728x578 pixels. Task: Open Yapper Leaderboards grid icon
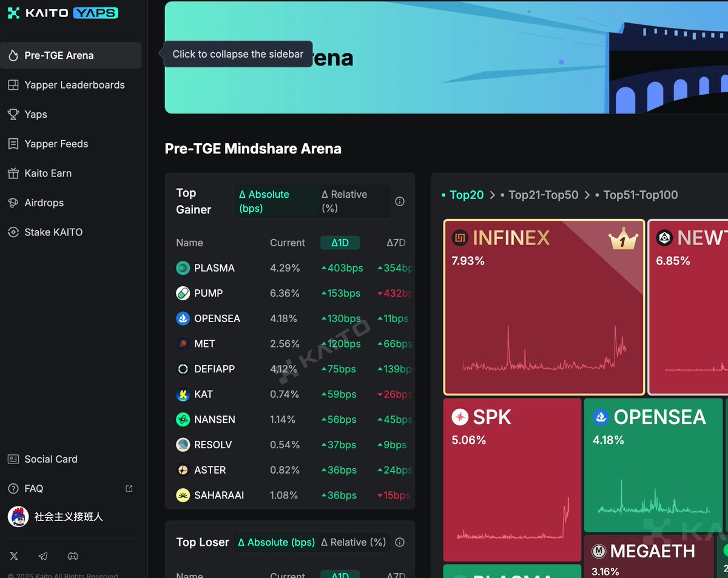click(13, 85)
